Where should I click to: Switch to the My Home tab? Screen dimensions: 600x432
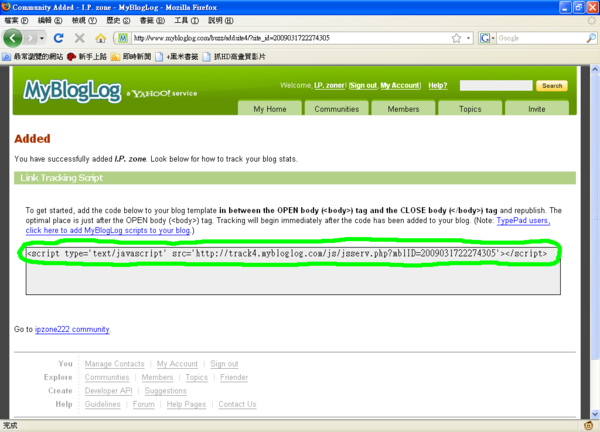pos(270,108)
